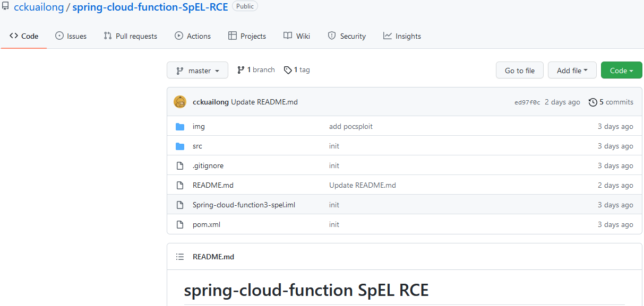View the Security tab

(347, 36)
